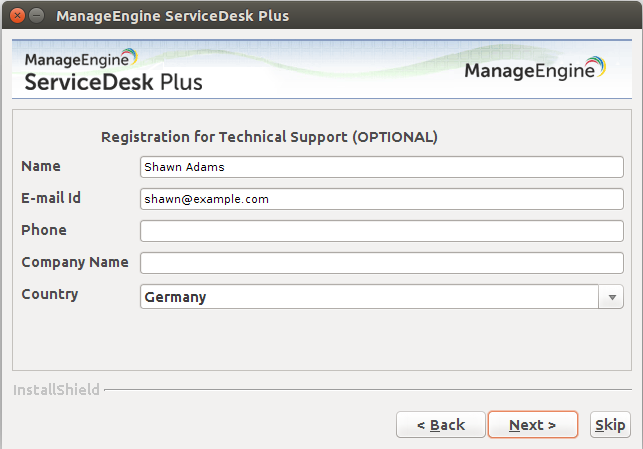The height and width of the screenshot is (449, 643).
Task: Minimize the installer window from the title bar
Action: (36, 16)
